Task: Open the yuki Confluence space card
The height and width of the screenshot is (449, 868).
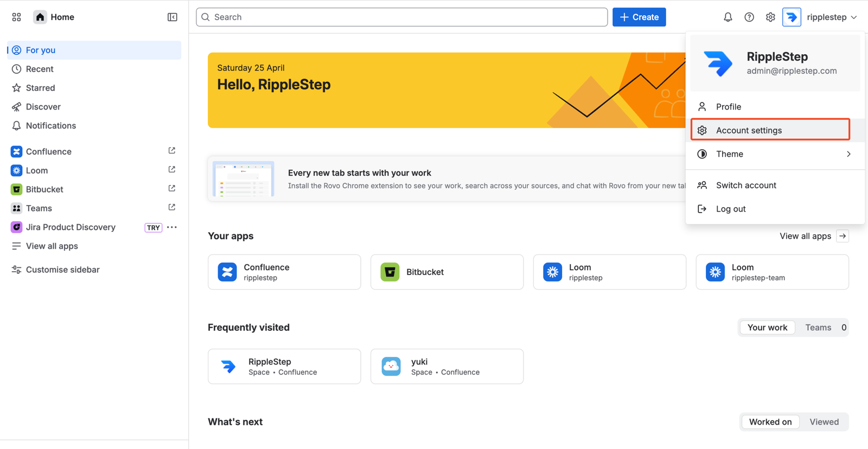Action: pos(447,367)
